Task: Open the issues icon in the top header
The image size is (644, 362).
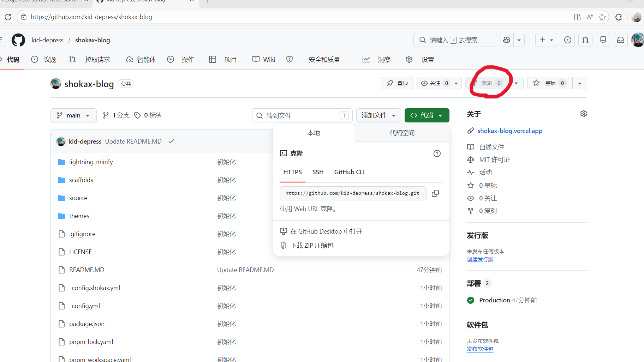Action: 568,40
